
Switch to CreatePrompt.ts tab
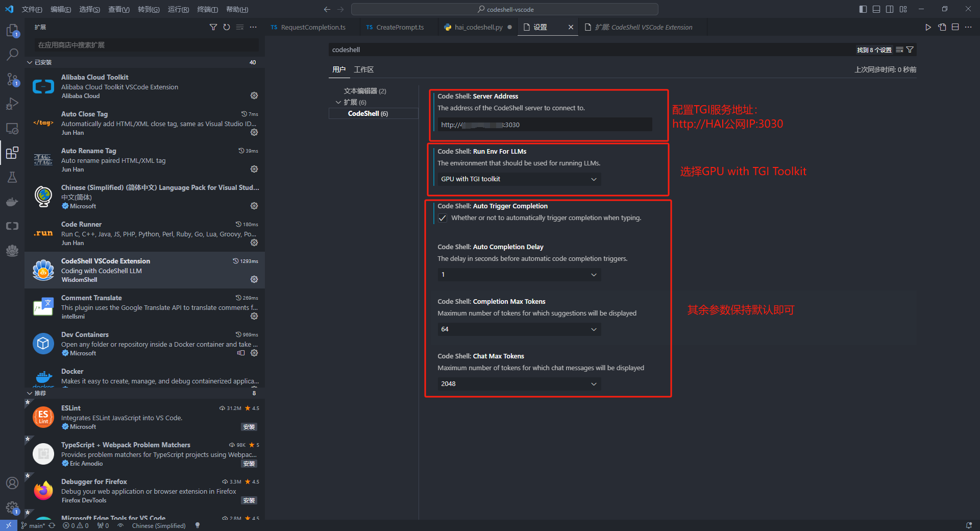coord(400,27)
